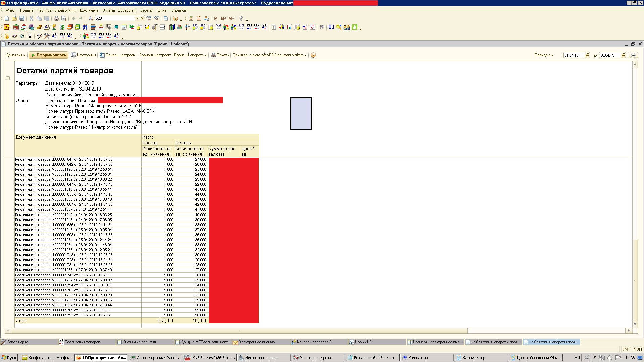Open Диспетчер задач Windows in taskbar
The width and height of the screenshot is (644, 362).
click(x=156, y=358)
